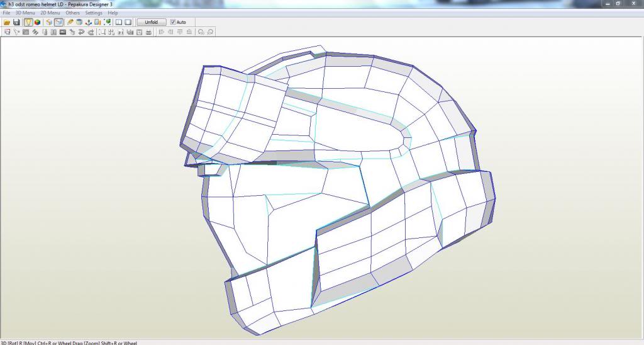Click the icon two left of printer
The height and width of the screenshot is (345, 644).
click(x=130, y=32)
